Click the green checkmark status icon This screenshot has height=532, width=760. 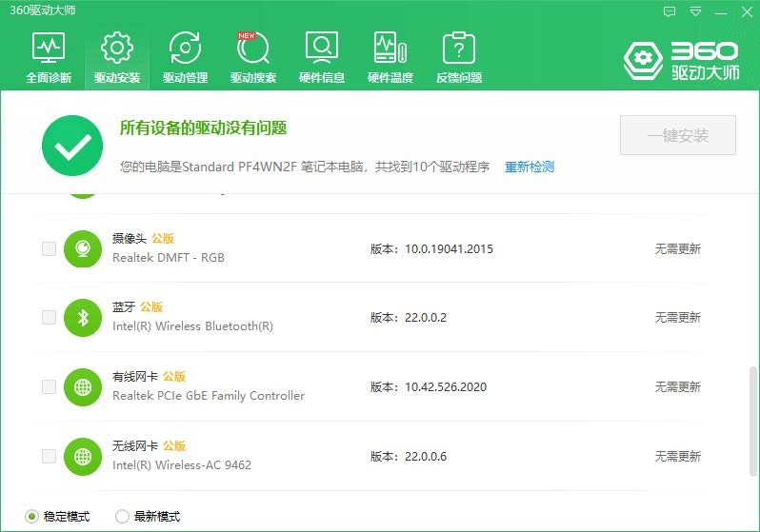point(72,146)
